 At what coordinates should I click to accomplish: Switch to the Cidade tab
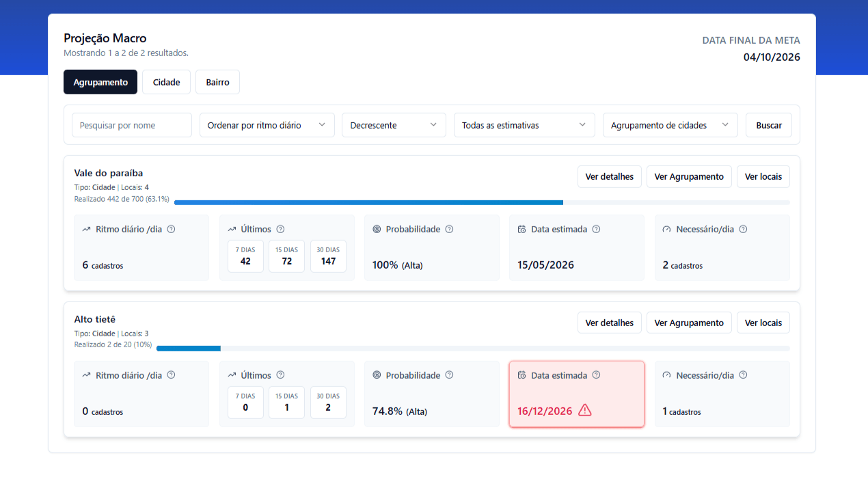(166, 82)
